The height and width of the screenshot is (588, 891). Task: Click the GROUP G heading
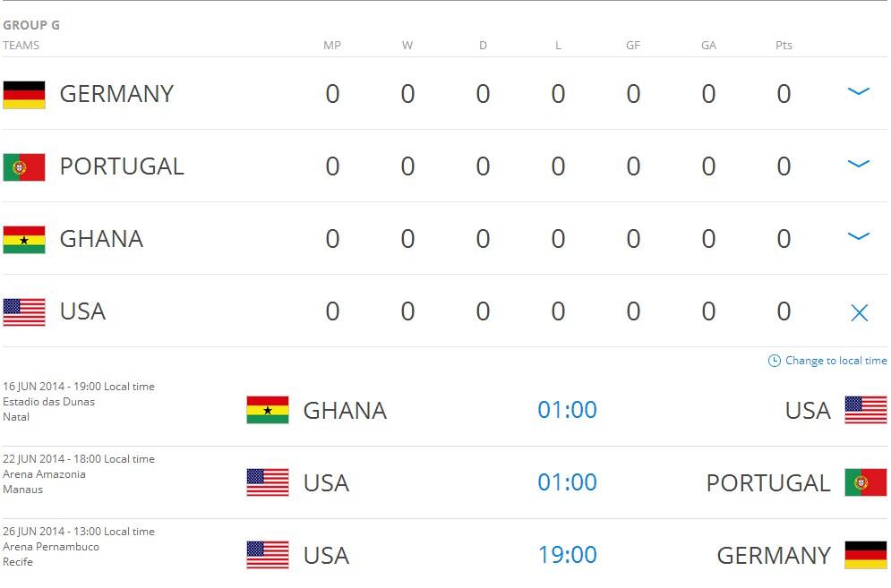coord(31,25)
